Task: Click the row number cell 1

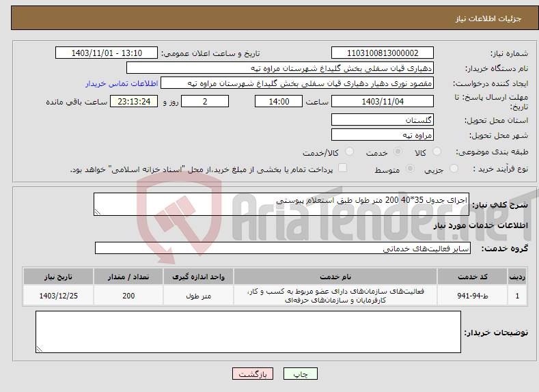Action: 517,296
